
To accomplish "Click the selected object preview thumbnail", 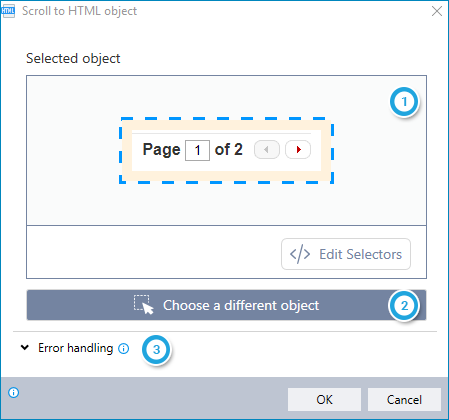I will tap(227, 150).
